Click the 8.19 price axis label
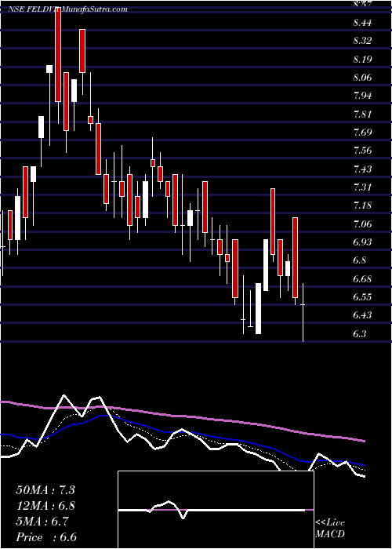392x549 pixels. coord(362,59)
